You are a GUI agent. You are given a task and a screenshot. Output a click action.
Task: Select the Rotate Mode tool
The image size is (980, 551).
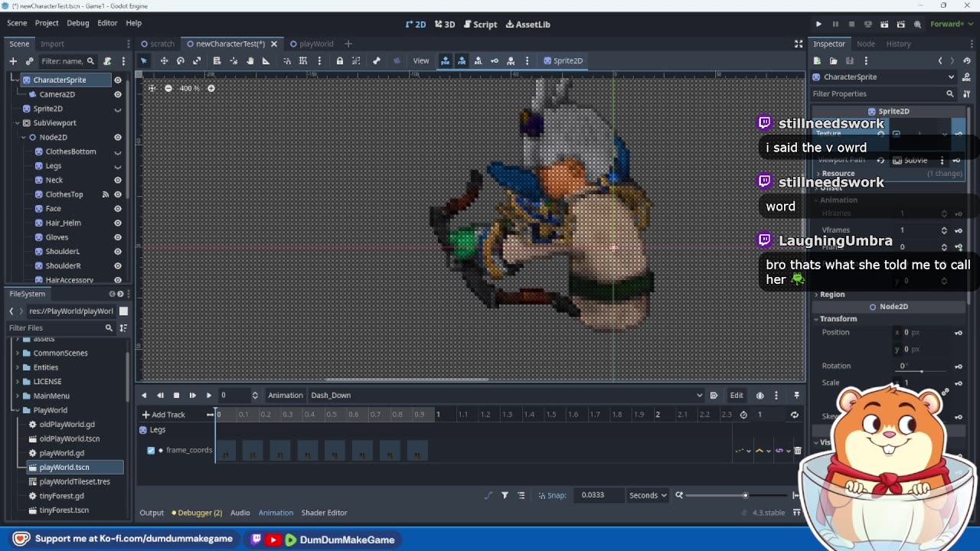pyautogui.click(x=181, y=60)
